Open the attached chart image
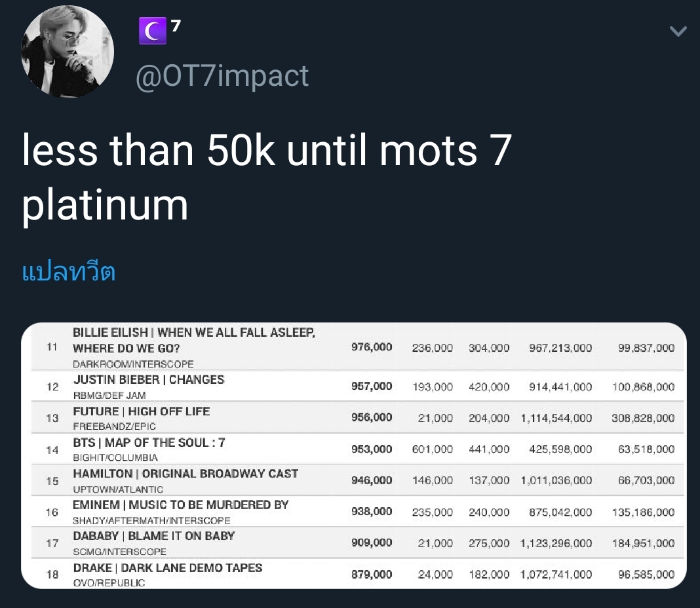700x608 pixels. pyautogui.click(x=353, y=455)
